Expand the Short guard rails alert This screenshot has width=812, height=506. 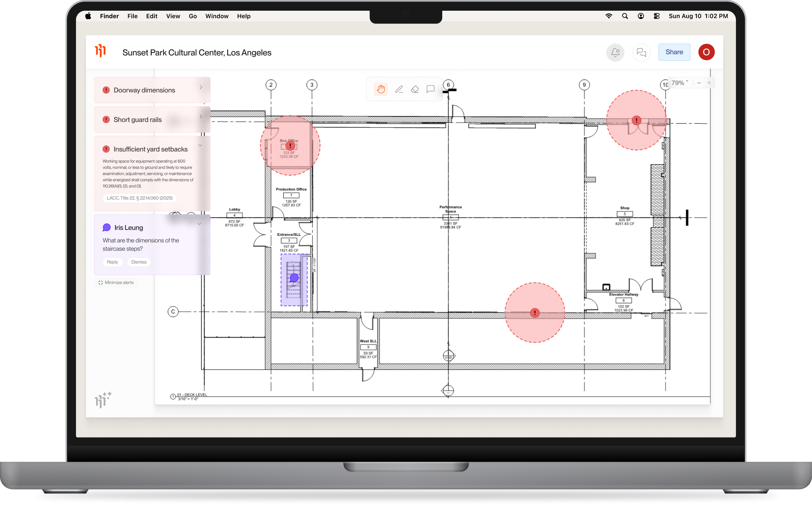tap(201, 117)
